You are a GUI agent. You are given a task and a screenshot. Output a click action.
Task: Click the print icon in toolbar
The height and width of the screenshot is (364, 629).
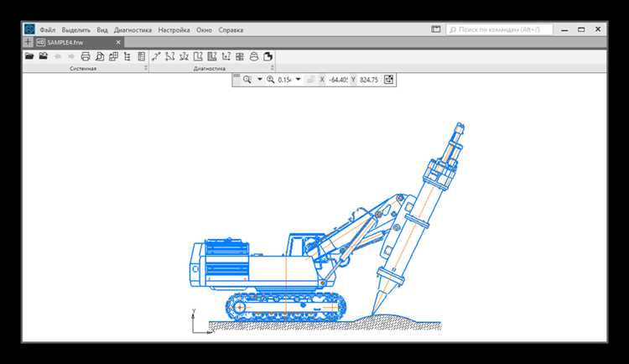coord(85,57)
